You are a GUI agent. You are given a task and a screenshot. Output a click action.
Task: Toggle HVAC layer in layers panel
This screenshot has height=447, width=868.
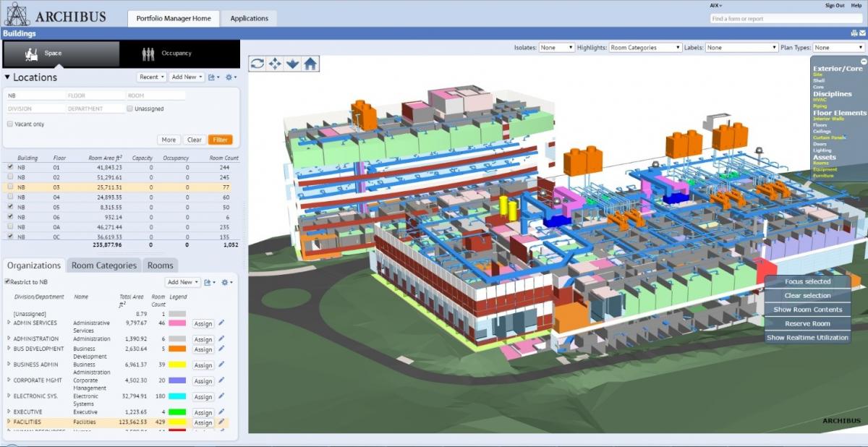tap(820, 100)
